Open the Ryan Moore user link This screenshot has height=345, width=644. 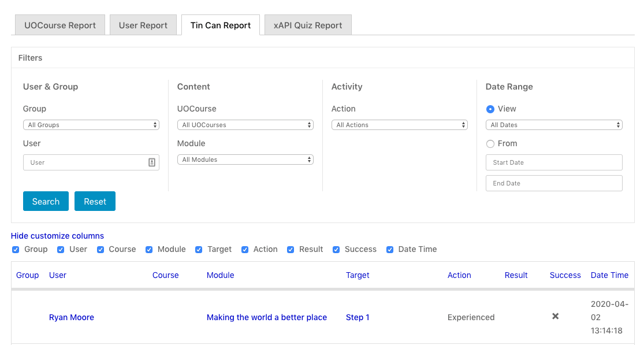point(72,317)
